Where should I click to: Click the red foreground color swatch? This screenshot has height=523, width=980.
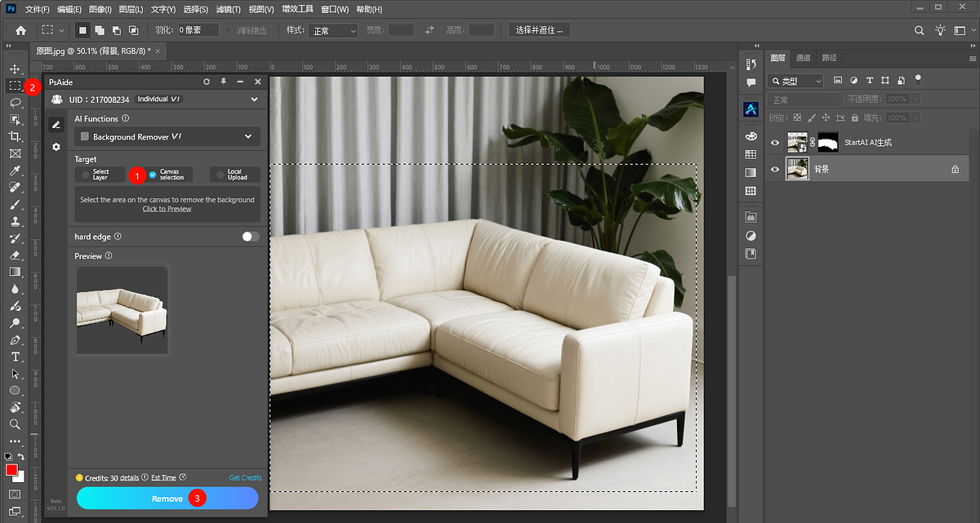11,471
